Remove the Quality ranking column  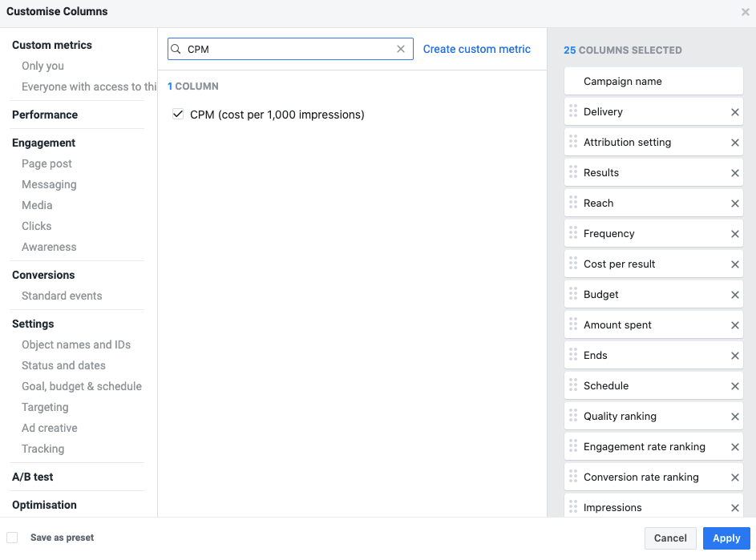[x=734, y=417]
